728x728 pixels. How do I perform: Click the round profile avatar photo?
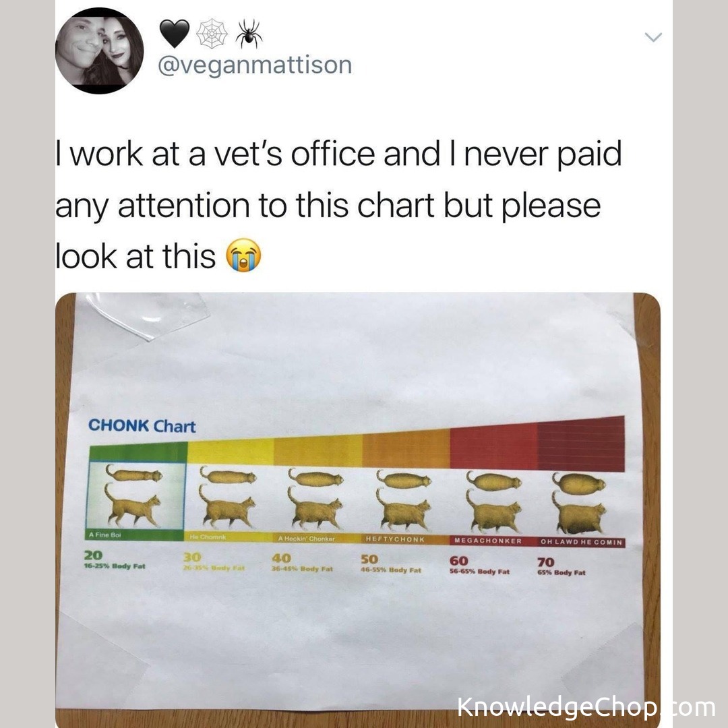[x=99, y=51]
